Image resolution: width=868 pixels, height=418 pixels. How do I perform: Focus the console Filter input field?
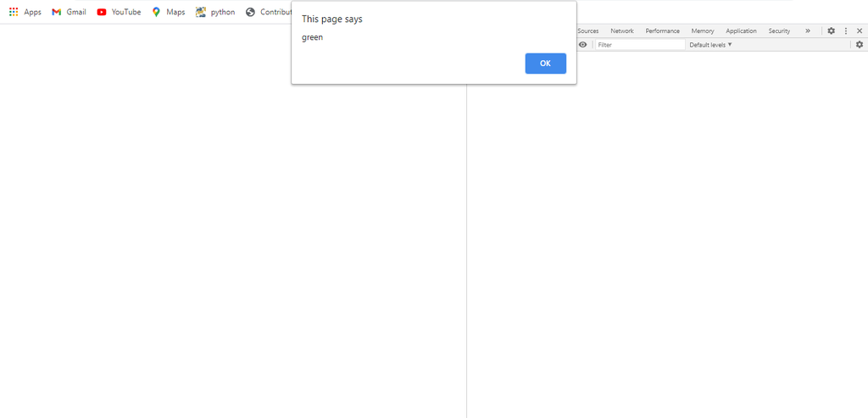point(639,45)
